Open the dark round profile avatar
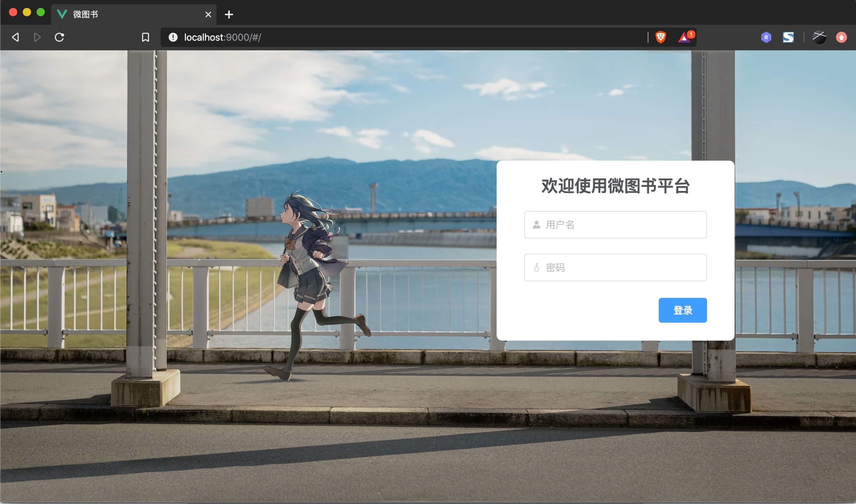Image resolution: width=856 pixels, height=504 pixels. [x=819, y=37]
